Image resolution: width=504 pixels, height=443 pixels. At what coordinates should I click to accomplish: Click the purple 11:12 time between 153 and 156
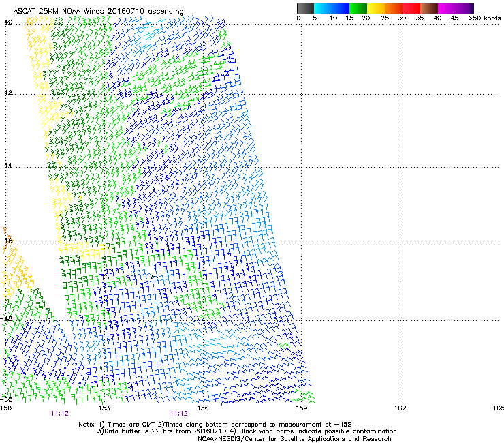coord(178,414)
